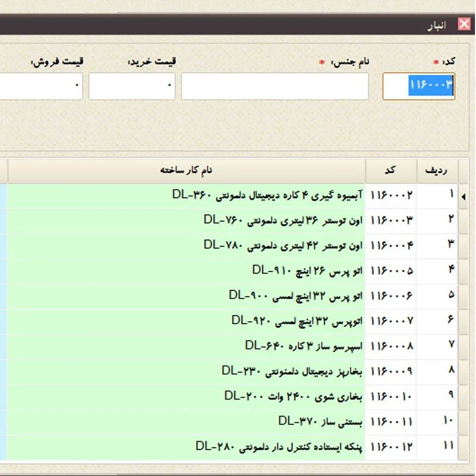
Task: Click code cell 1160006
Action: tap(392, 296)
